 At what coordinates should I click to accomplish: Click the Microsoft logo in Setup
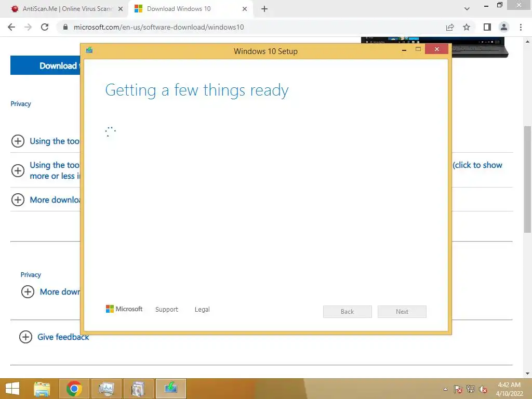tap(124, 309)
